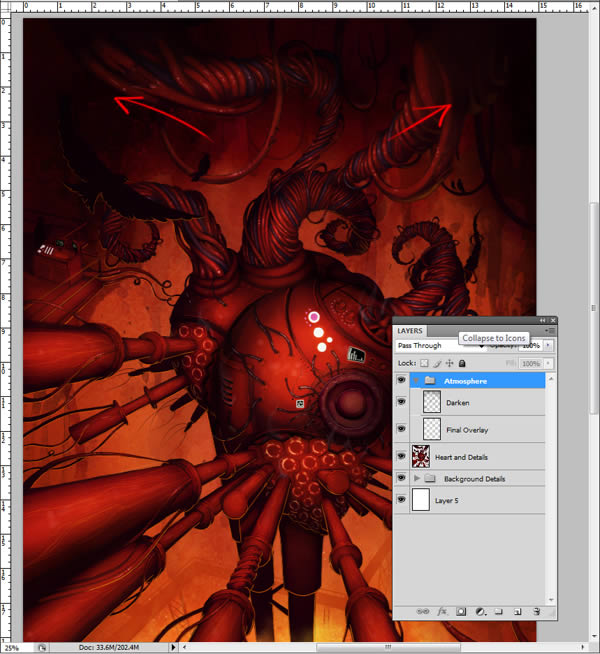Hide the Heart and Details layer
The width and height of the screenshot is (600, 654).
(x=401, y=456)
